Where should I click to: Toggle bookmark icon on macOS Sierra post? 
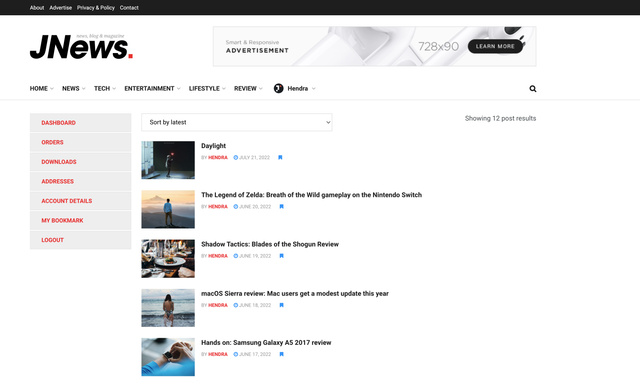click(x=281, y=305)
